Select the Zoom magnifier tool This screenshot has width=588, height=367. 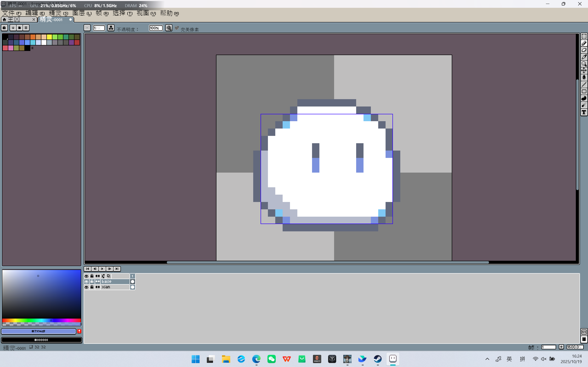click(x=584, y=64)
